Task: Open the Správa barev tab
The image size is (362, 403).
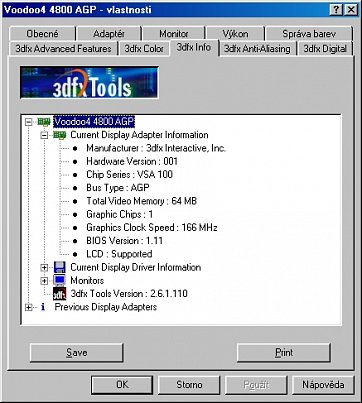Action: (309, 34)
